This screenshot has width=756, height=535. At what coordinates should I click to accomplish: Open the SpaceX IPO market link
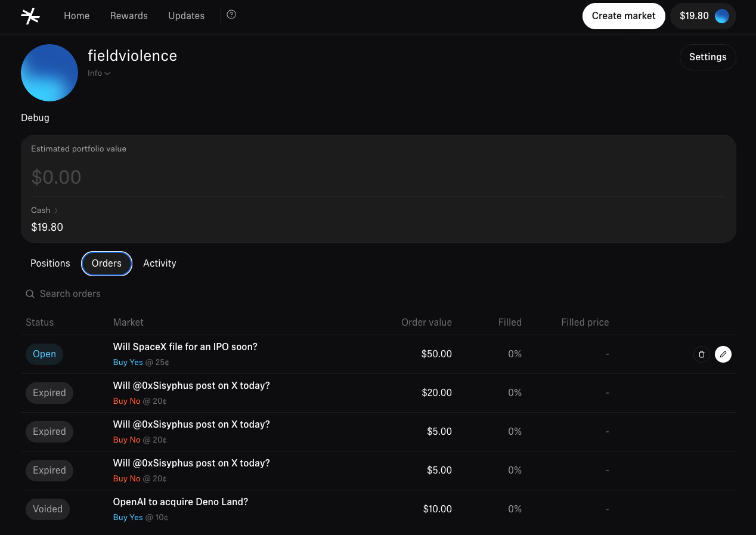185,347
